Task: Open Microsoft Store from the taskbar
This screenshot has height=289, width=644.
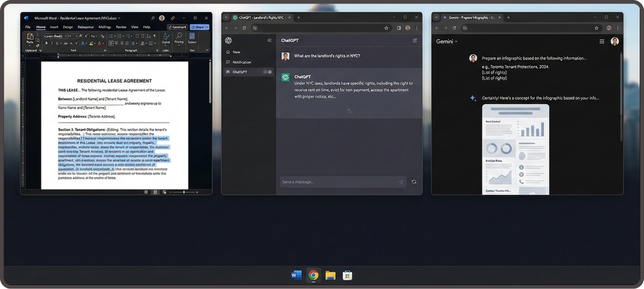Action: [347, 275]
